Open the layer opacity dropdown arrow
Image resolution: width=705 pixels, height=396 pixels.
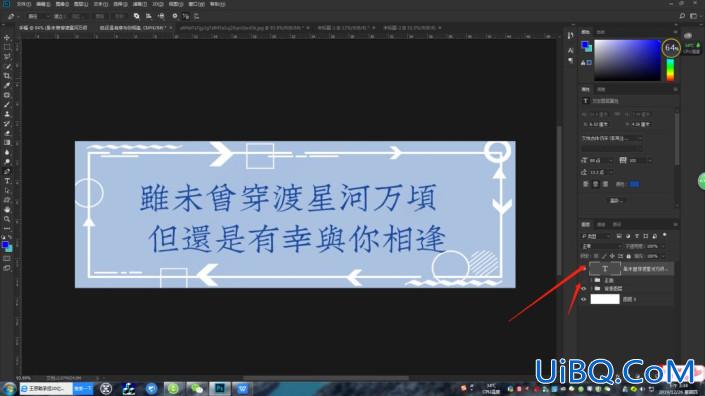click(x=663, y=246)
